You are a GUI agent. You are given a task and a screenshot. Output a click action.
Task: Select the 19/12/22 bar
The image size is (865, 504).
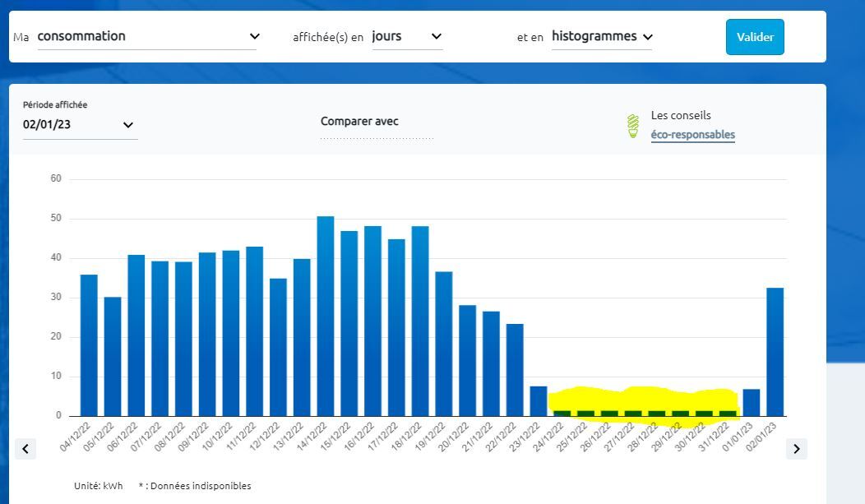pyautogui.click(x=444, y=344)
